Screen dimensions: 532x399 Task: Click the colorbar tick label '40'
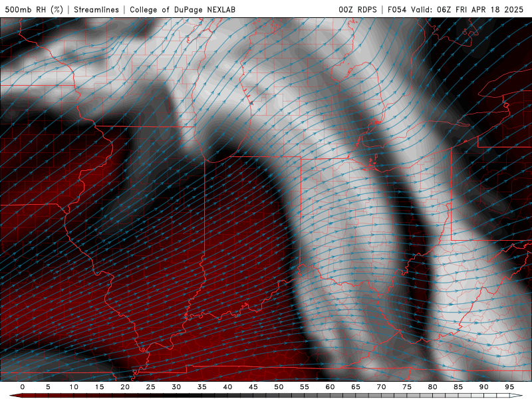(227, 387)
